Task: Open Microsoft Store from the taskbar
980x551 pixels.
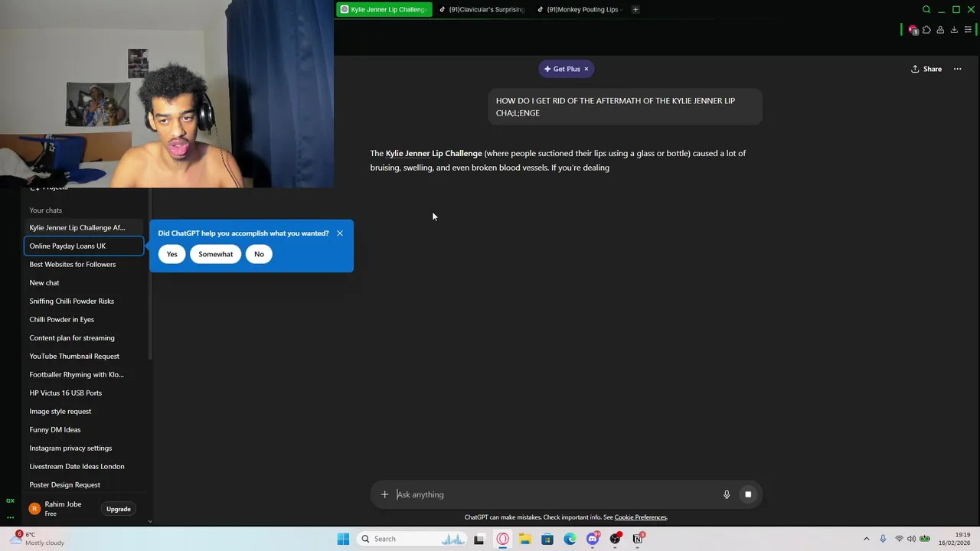Action: (547, 539)
